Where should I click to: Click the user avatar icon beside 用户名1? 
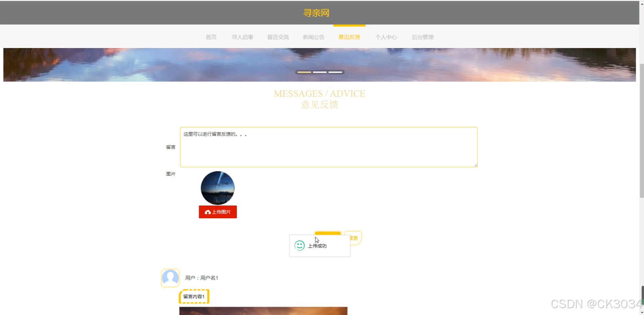170,278
